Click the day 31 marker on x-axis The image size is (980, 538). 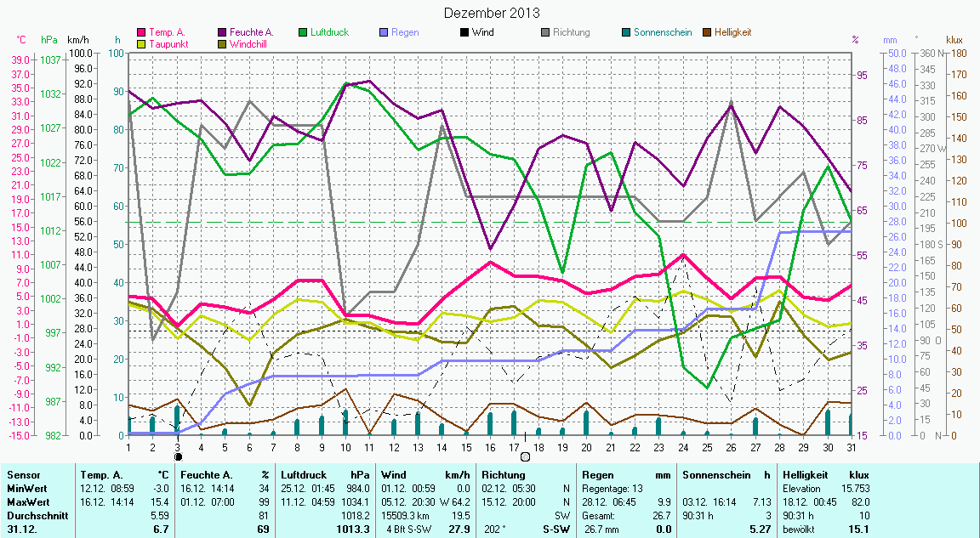pyautogui.click(x=852, y=447)
